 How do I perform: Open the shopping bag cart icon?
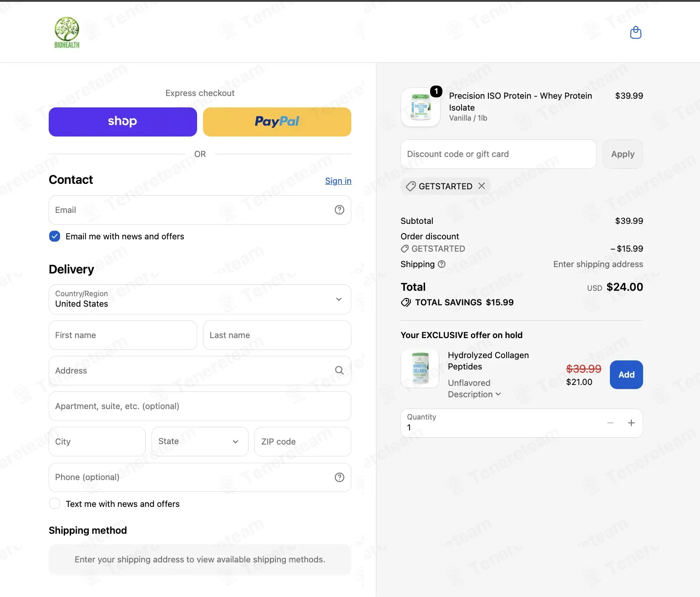point(635,32)
